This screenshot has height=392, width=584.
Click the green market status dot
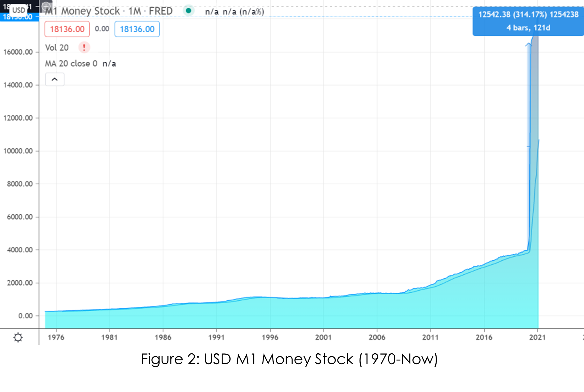click(x=188, y=11)
